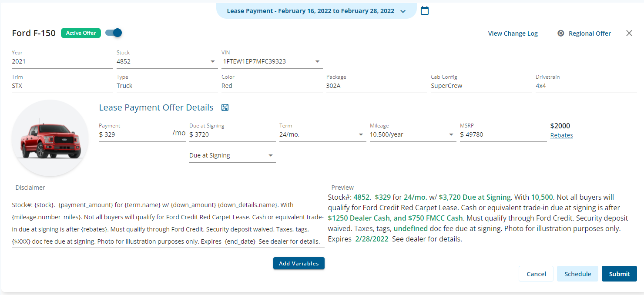Screen dimensions: 644x295
Task: Click the image edit icon beside Offer Details
Action: [225, 107]
